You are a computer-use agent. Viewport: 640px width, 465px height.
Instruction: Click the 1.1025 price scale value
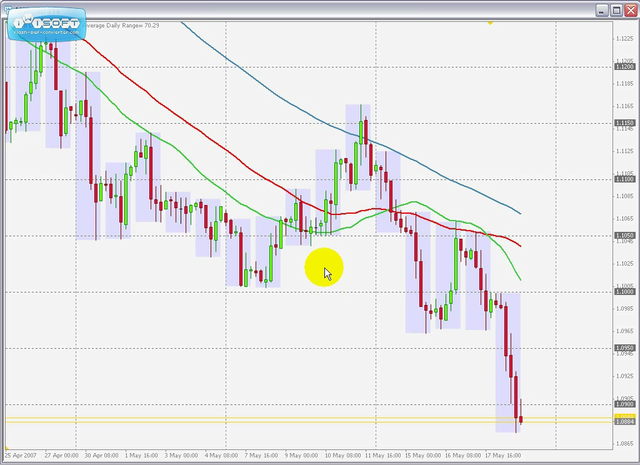coord(624,264)
